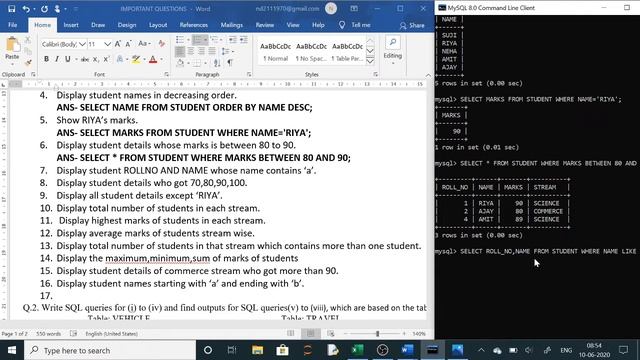Image resolution: width=640 pixels, height=360 pixels.
Task: Click the Share button
Action: [412, 25]
